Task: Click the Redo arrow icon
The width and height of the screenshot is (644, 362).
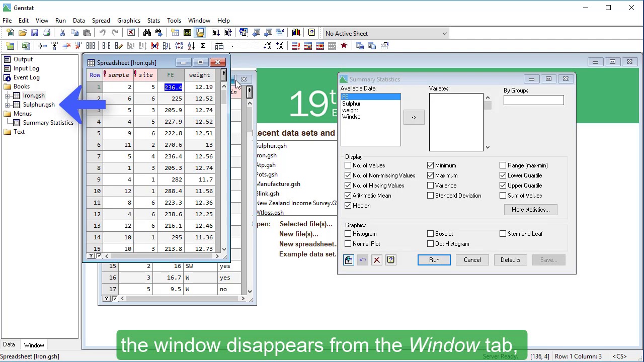Action: 115,33
